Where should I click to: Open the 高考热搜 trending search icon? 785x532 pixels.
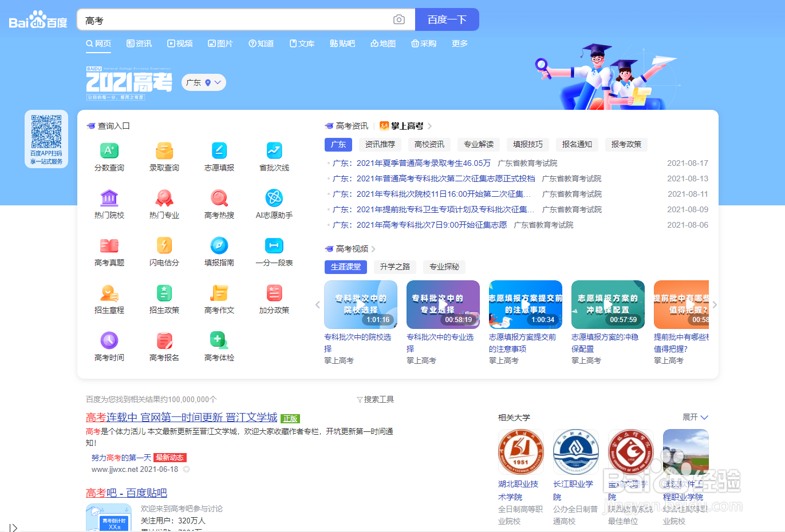coord(219,198)
